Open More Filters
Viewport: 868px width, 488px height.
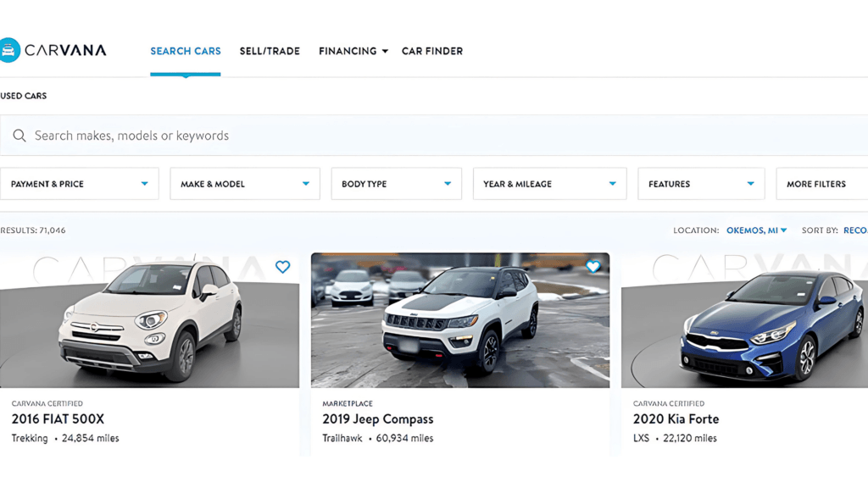(x=821, y=184)
